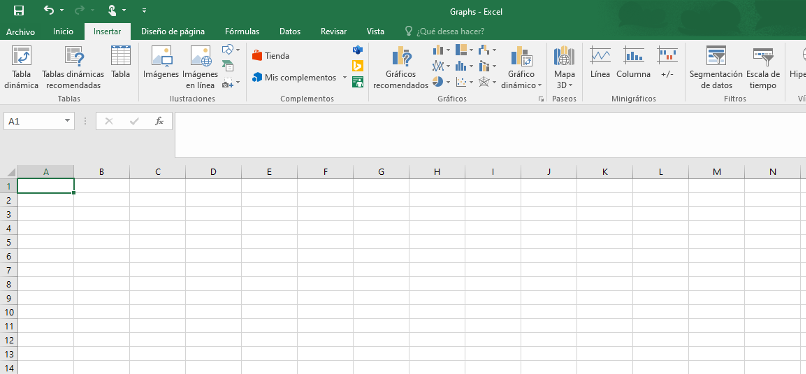This screenshot has width=806, height=374.
Task: Click in the ¿Qué desea hacer? search box
Action: point(450,31)
